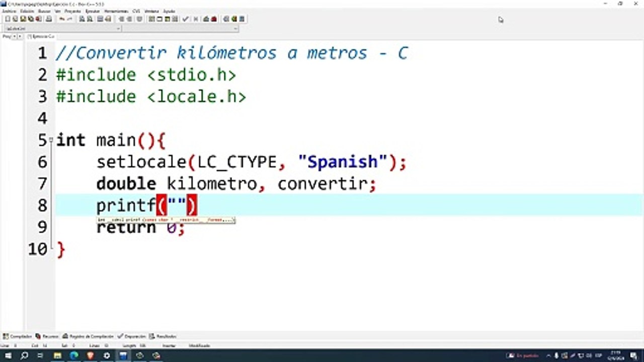
Task: Launch Microsoft Edge from the taskbar
Action: pos(74,355)
